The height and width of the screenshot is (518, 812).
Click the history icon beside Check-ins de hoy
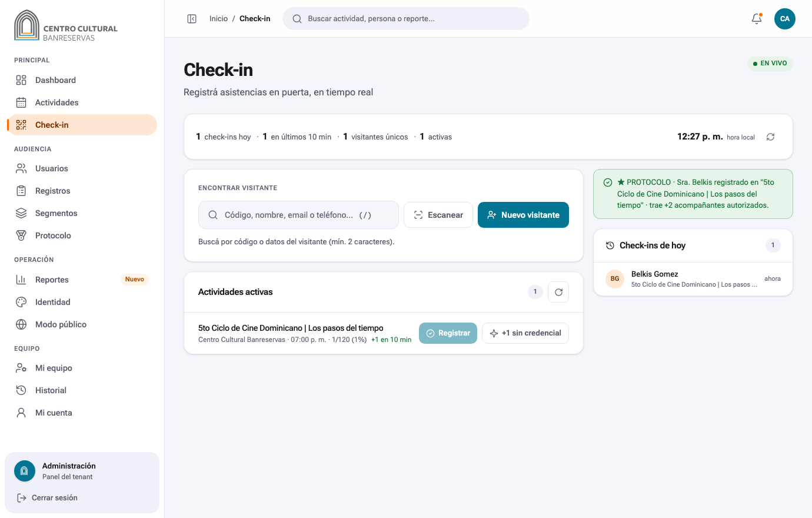coord(610,245)
